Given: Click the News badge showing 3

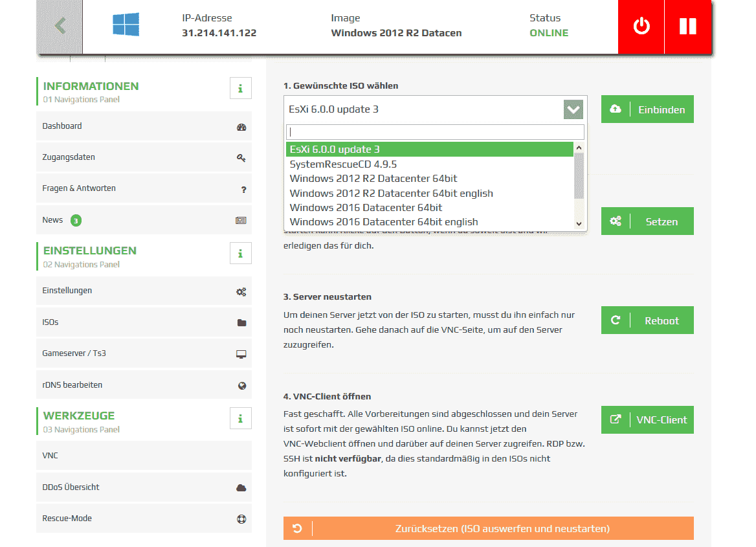Looking at the screenshot, I should (x=76, y=221).
